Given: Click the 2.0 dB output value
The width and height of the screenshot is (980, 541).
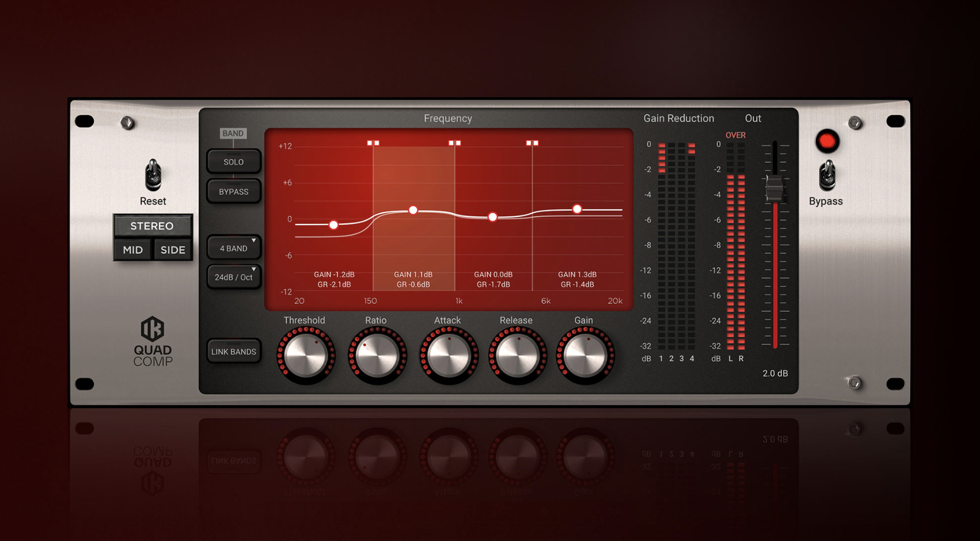Looking at the screenshot, I should 775,374.
